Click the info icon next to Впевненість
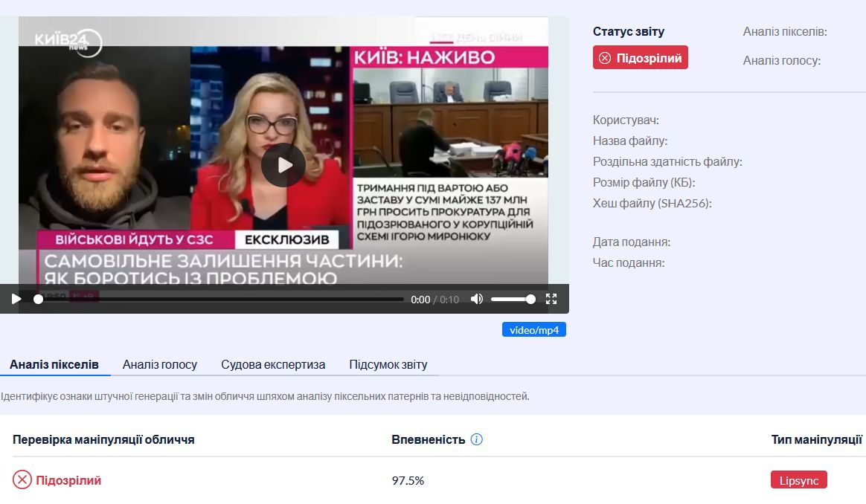Screen dimensions: 866x504 click(x=477, y=439)
